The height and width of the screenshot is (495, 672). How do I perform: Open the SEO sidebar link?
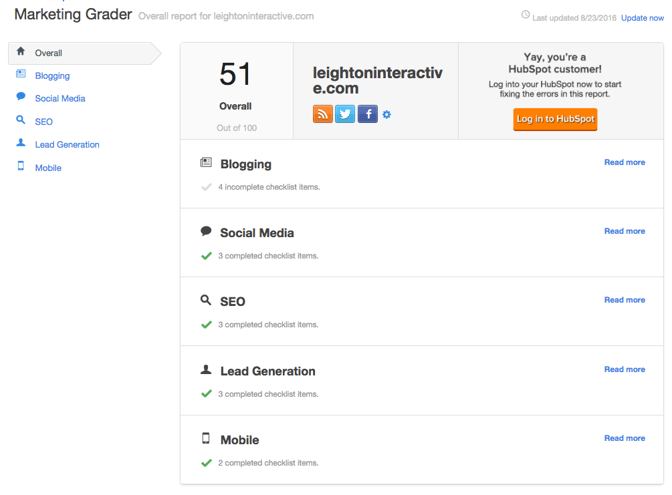click(44, 122)
